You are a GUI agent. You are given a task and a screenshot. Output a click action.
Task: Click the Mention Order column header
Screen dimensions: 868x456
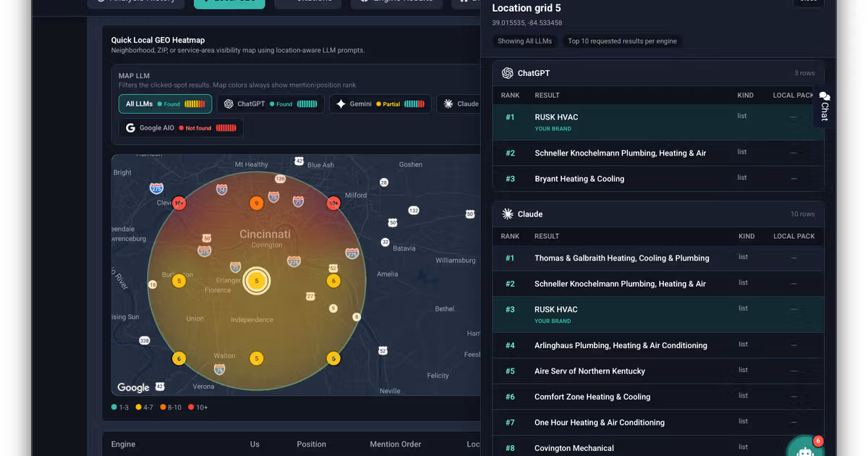(396, 444)
